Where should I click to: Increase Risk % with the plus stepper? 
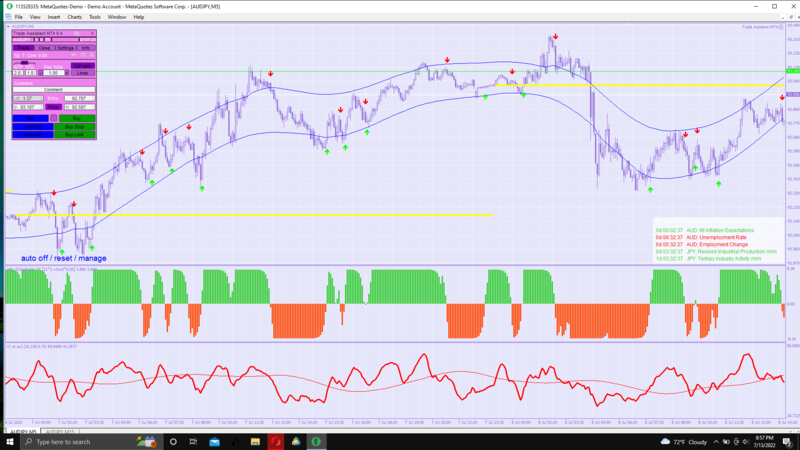point(67,73)
